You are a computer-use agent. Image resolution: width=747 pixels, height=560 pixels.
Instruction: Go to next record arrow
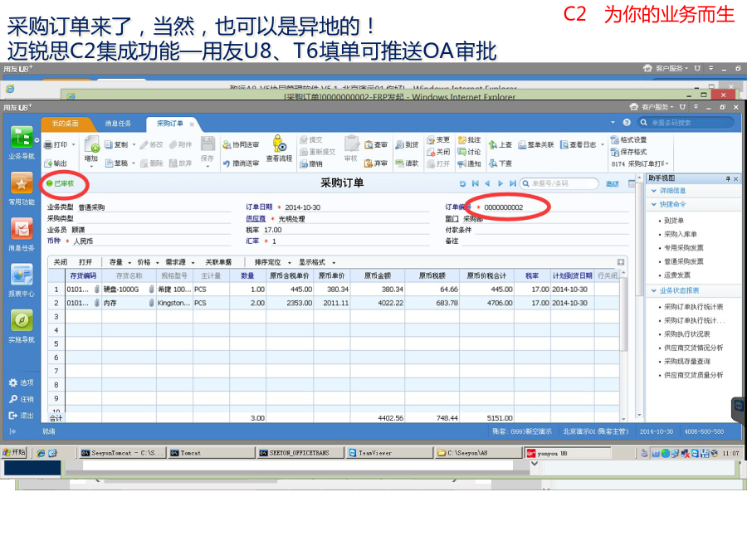click(500, 183)
